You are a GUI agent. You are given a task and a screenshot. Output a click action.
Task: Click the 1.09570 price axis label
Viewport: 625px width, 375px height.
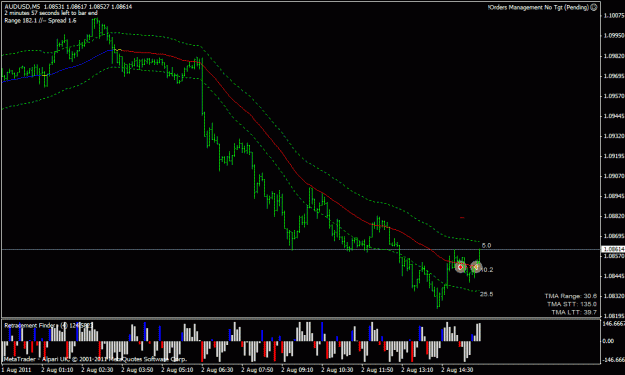click(x=614, y=96)
